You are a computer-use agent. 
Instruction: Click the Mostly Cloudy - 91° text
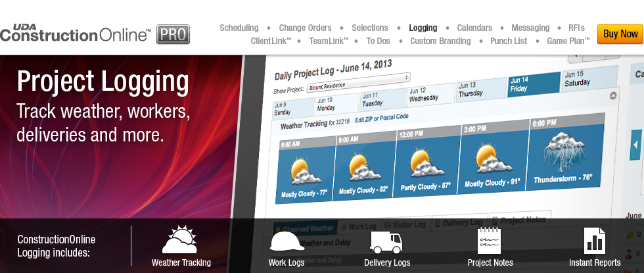[492, 183]
